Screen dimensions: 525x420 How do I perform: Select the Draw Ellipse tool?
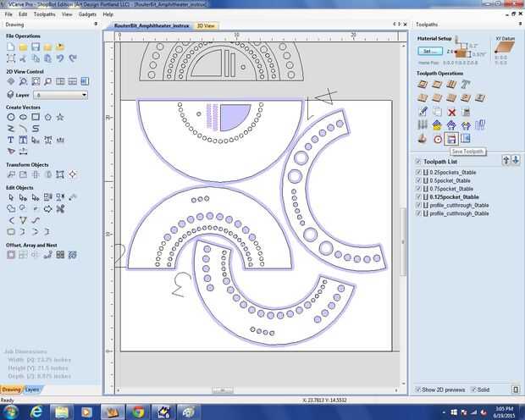point(23,117)
